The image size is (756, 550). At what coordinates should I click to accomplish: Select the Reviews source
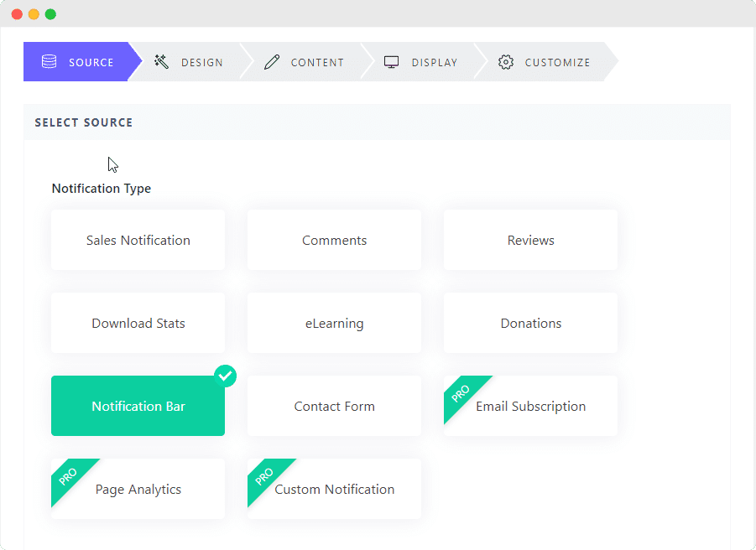(x=530, y=240)
